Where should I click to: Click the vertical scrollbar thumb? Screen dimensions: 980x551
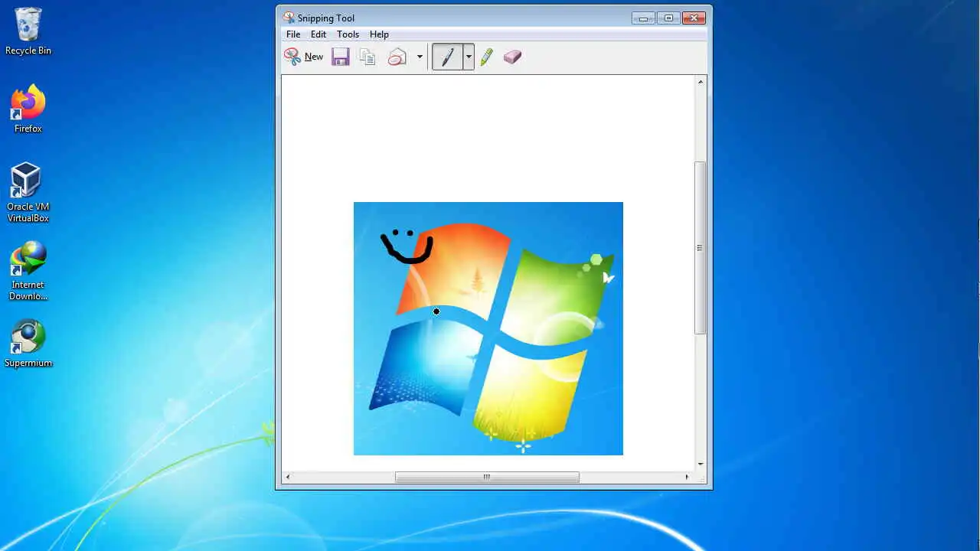coord(700,248)
